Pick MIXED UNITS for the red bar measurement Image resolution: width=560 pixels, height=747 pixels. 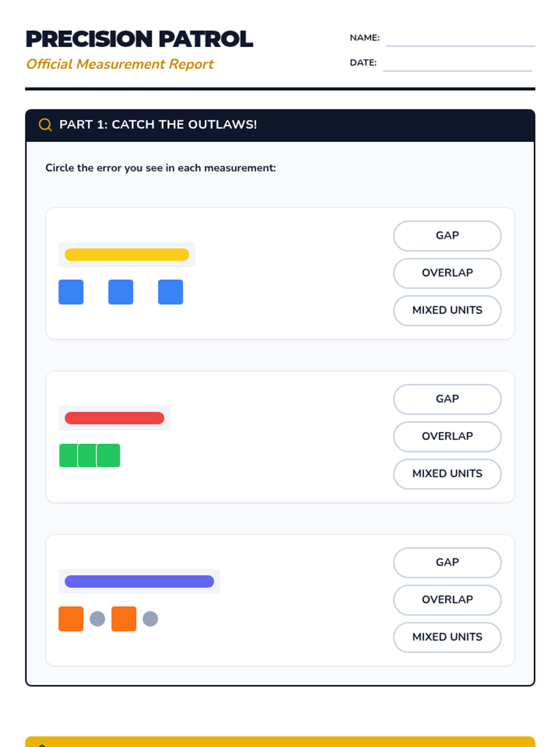[x=447, y=474]
